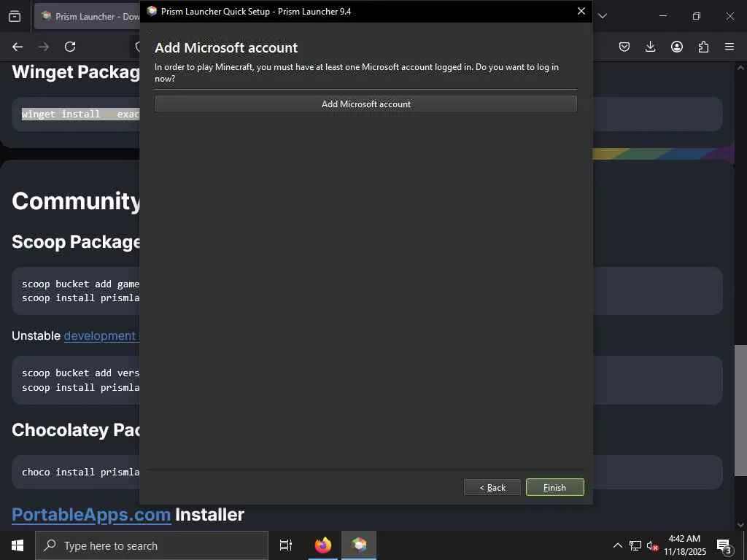Viewport: 747px width, 560px height.
Task: Click the Winget Package heading
Action: point(76,72)
